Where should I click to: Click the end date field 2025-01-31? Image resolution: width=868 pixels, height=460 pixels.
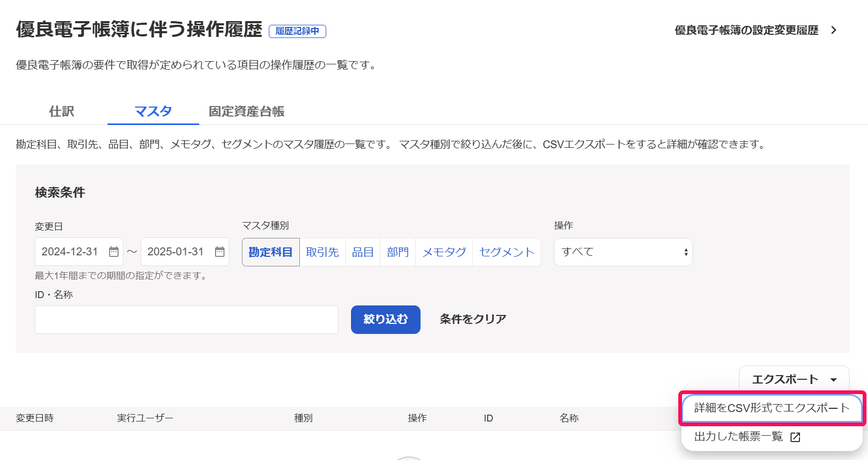[185, 252]
